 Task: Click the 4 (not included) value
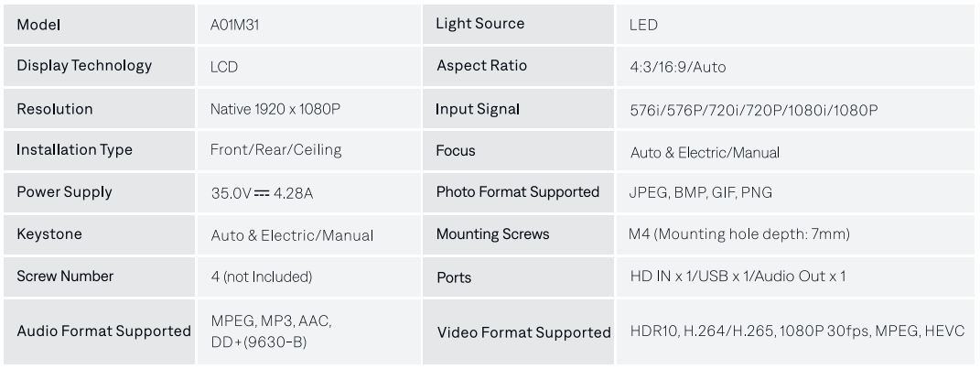tap(262, 277)
